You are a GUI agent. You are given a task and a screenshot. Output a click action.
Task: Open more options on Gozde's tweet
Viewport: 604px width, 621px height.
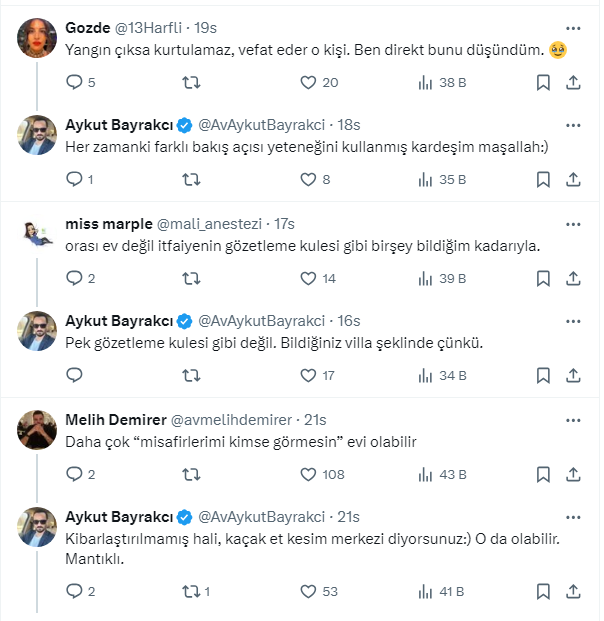point(573,27)
